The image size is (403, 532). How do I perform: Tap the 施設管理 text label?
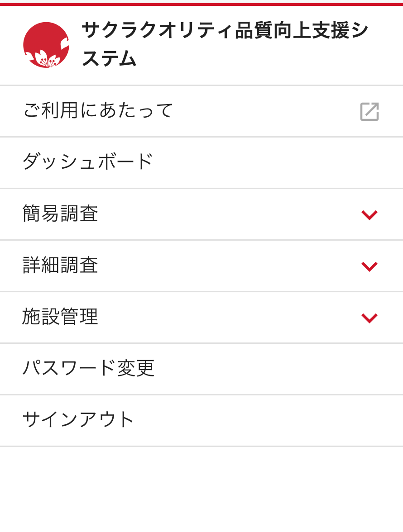60,317
